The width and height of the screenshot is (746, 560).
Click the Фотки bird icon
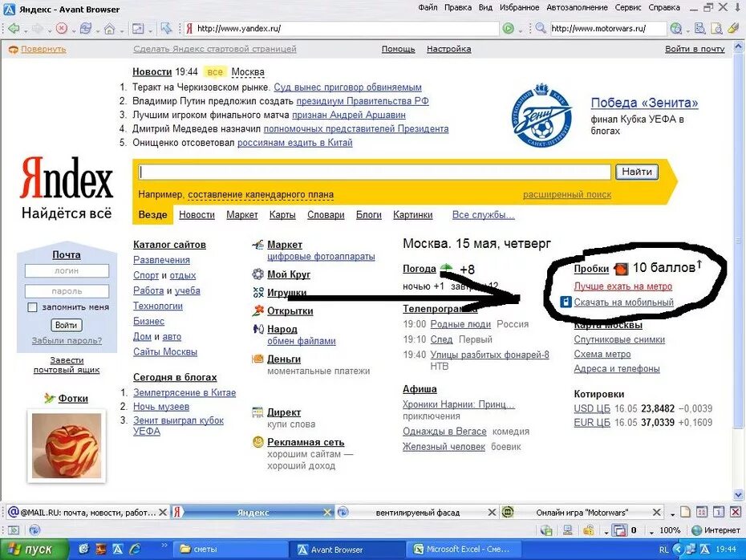[50, 398]
